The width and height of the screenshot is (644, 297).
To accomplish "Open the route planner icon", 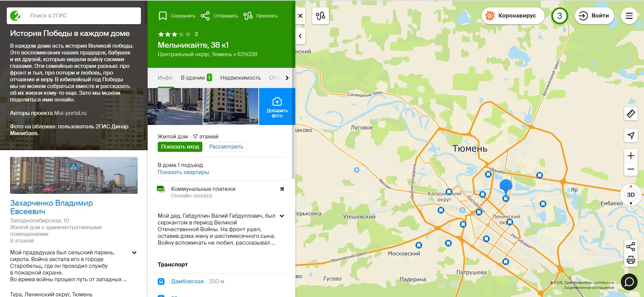I will click(320, 16).
